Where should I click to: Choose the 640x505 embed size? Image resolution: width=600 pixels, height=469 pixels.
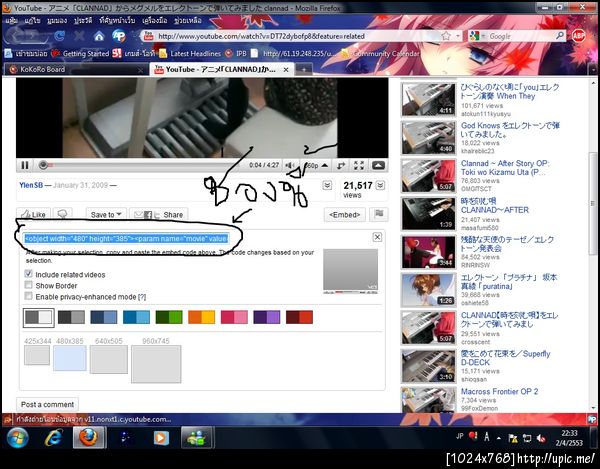coord(109,359)
